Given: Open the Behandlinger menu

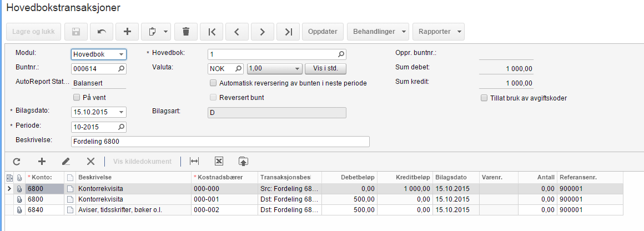Looking at the screenshot, I should pyautogui.click(x=378, y=32).
